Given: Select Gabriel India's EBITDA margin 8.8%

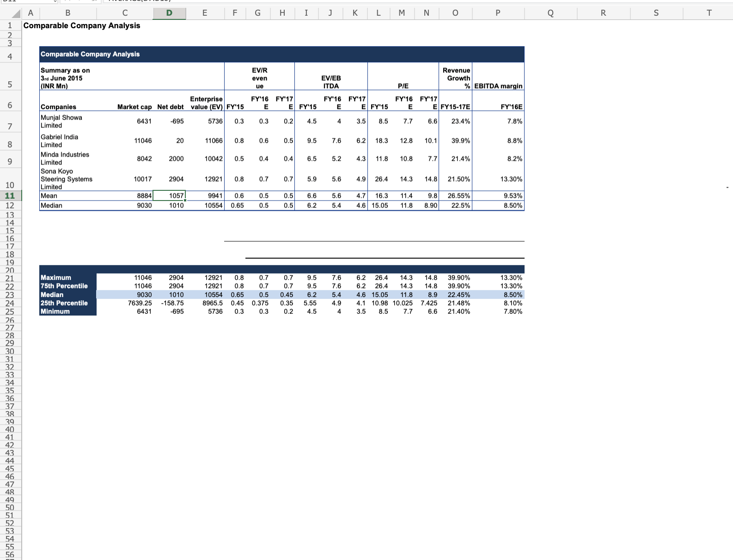Looking at the screenshot, I should 515,141.
